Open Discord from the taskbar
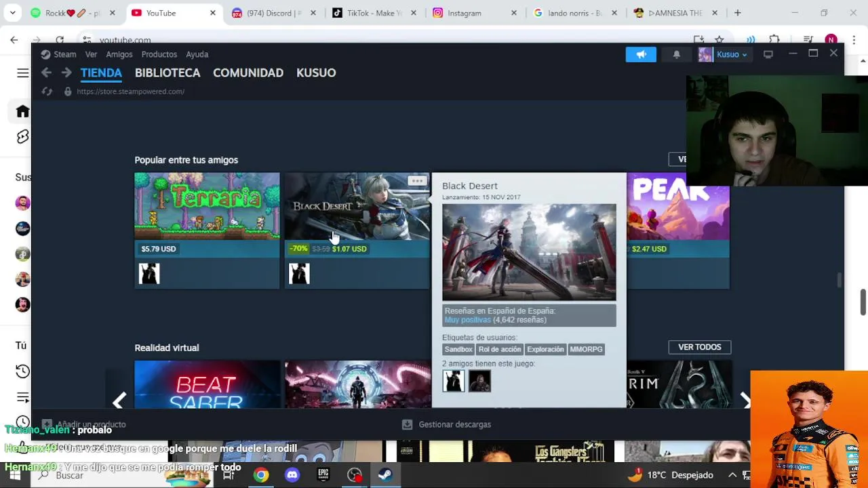 click(x=292, y=475)
